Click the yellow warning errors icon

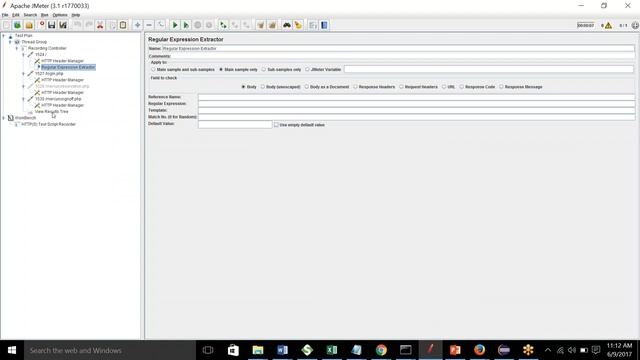[x=608, y=25]
